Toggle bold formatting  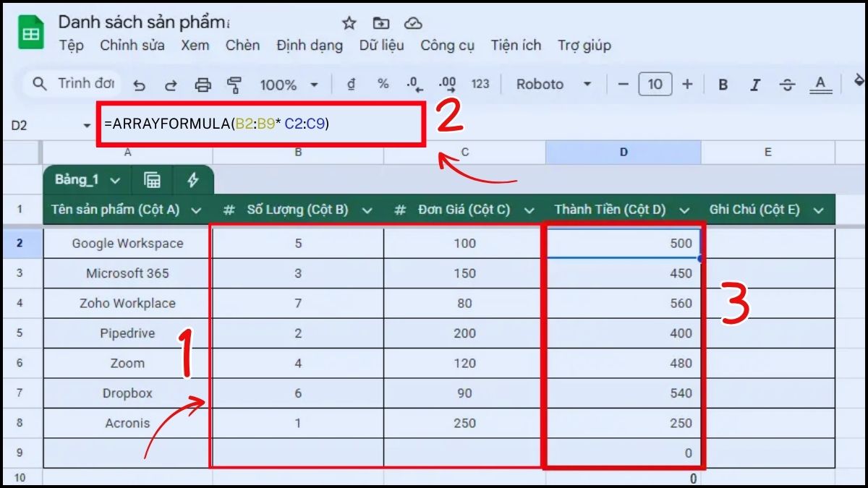coord(722,84)
